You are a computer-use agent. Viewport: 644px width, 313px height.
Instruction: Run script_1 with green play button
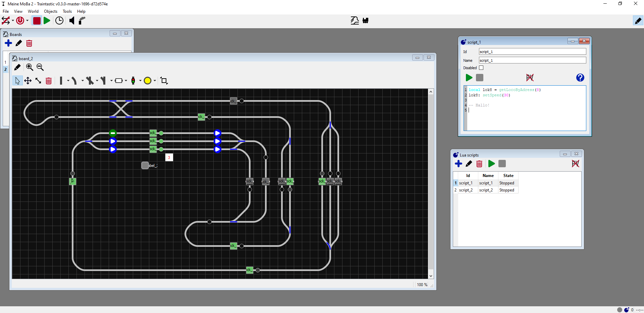[469, 78]
